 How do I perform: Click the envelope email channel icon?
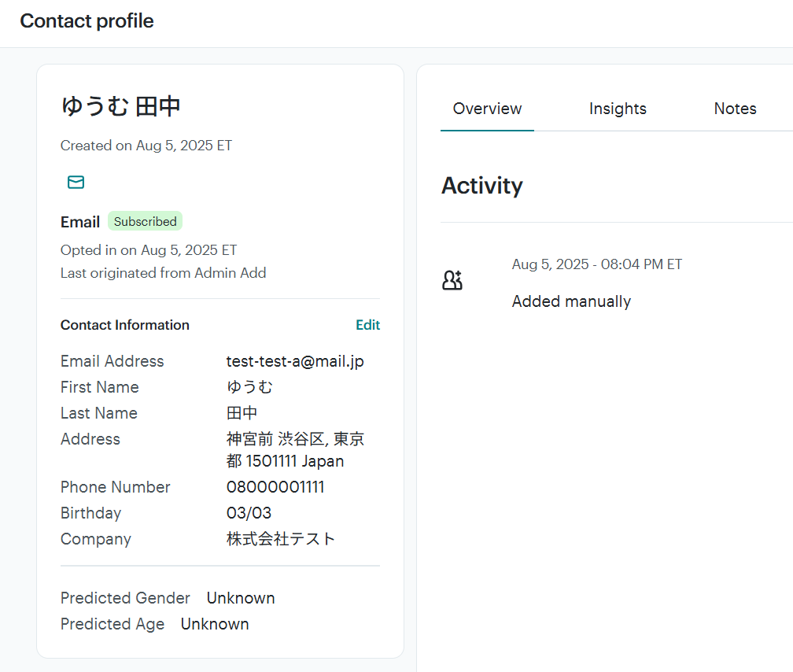76,183
